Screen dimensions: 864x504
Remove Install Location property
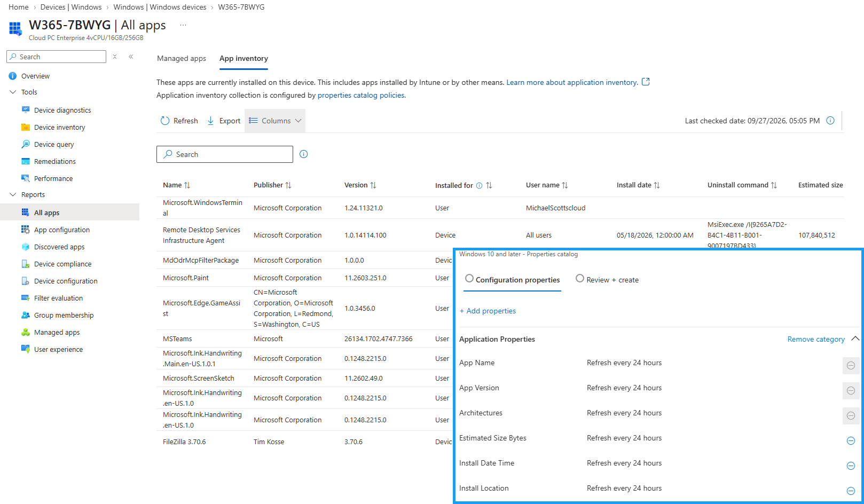[851, 491]
